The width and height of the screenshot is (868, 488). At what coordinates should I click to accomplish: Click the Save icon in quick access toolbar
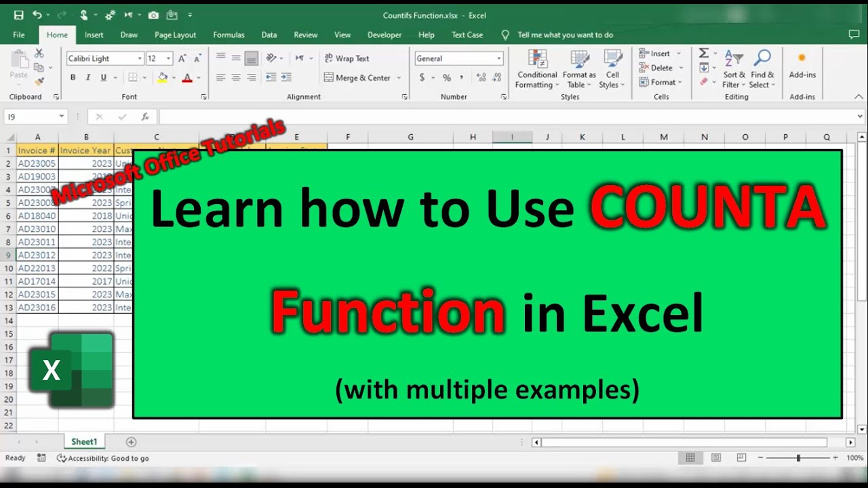[18, 15]
